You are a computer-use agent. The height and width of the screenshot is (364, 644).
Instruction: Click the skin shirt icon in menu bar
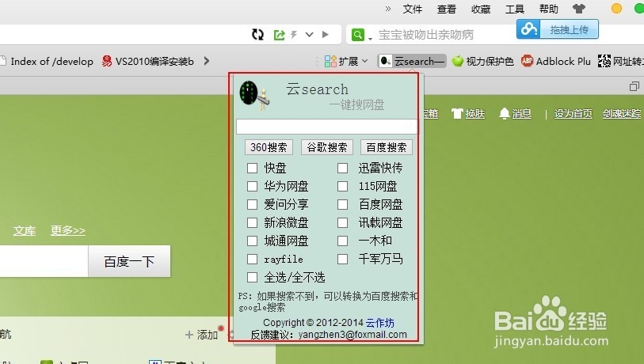coord(579,9)
